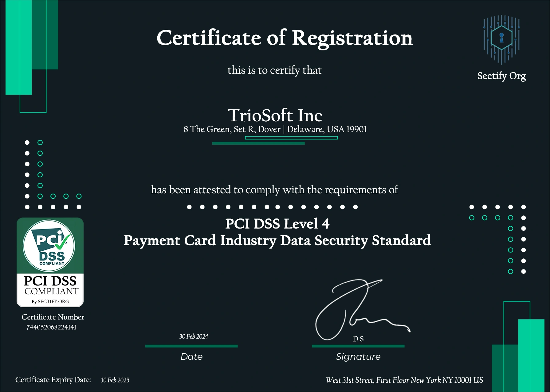This screenshot has height=392, width=550.
Task: Select the text 'this is to certify that'
Action: tap(274, 70)
